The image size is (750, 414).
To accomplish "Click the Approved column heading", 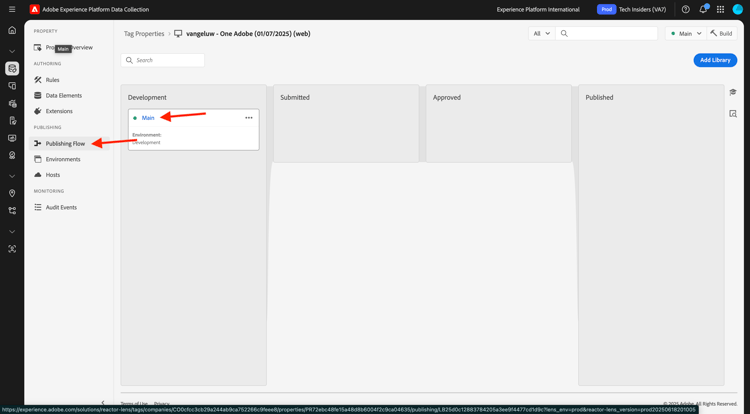I will [447, 97].
